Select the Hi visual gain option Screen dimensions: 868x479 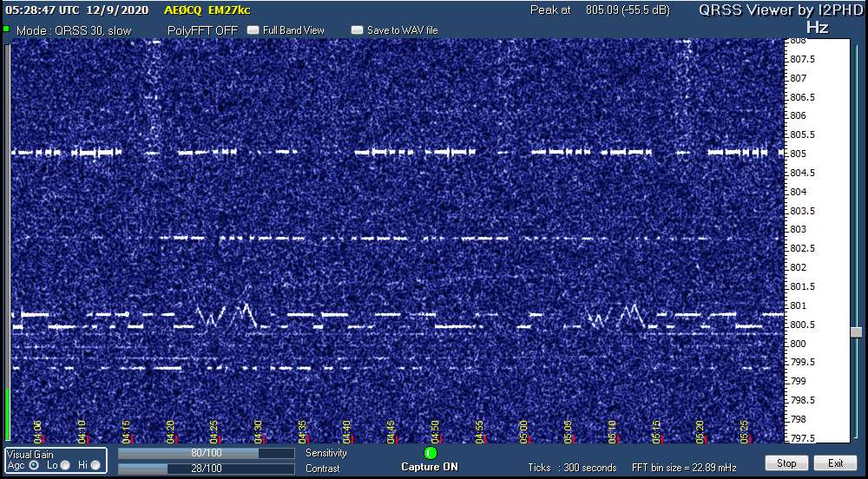click(x=95, y=465)
